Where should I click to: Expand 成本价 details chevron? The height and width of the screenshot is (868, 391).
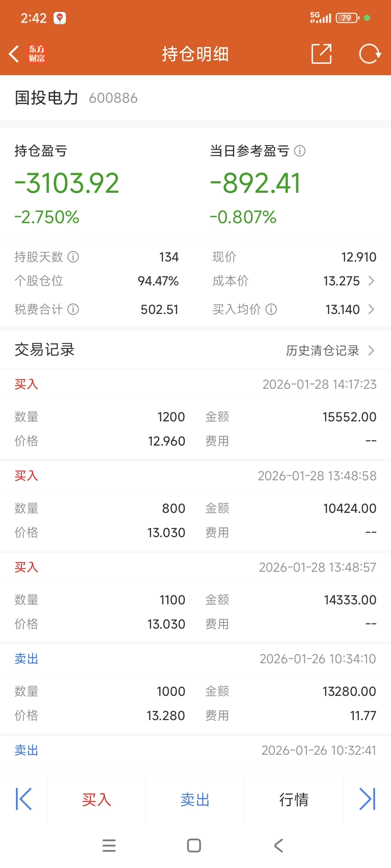tap(371, 281)
